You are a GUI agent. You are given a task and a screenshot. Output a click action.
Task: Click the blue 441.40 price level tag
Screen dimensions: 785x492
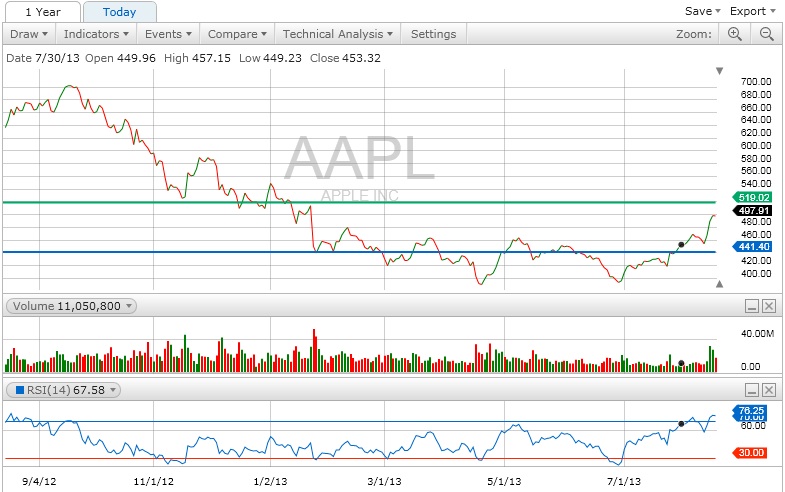click(752, 246)
